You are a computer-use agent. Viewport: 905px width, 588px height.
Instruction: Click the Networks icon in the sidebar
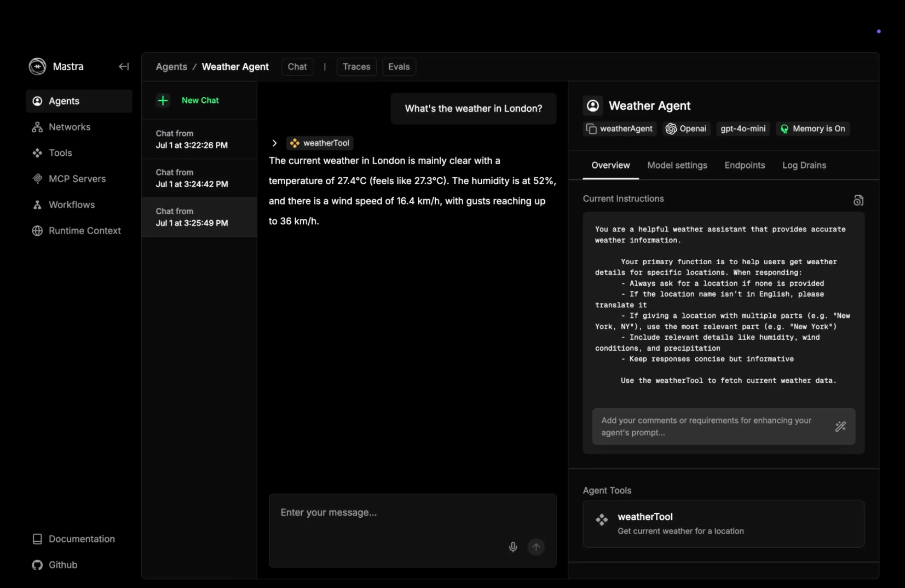pos(37,127)
